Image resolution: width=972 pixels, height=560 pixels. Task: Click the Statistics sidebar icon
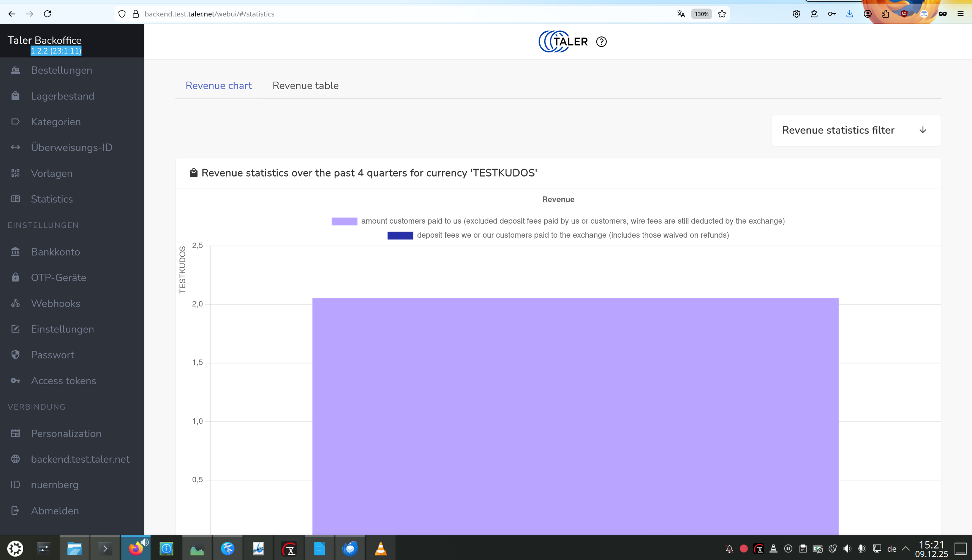pyautogui.click(x=16, y=199)
